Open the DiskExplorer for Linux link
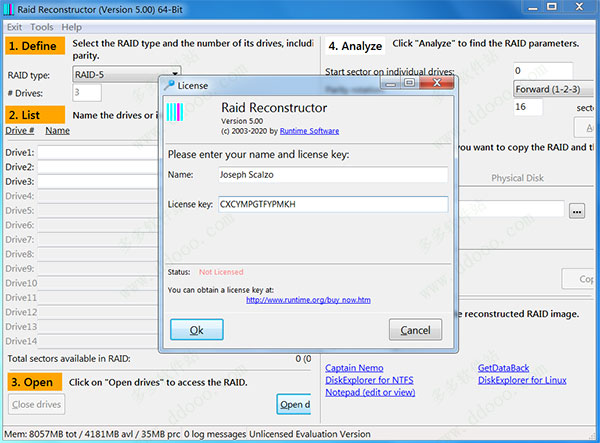The image size is (600, 443). pos(522,380)
